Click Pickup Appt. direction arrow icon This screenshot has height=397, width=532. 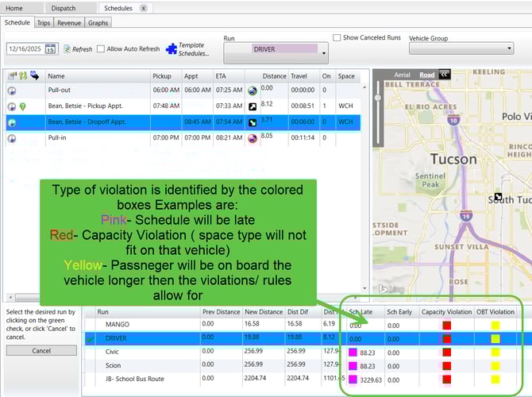(x=253, y=106)
